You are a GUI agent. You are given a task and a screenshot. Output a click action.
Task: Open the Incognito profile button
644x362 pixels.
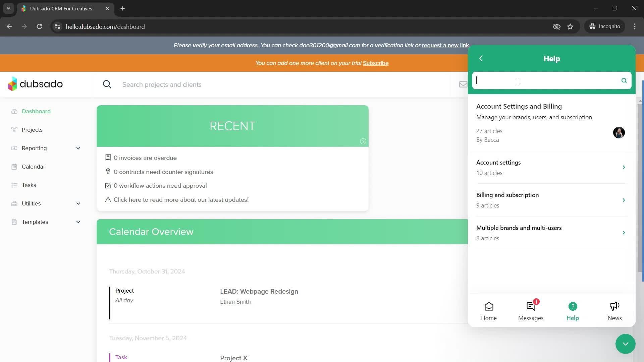coord(605,26)
